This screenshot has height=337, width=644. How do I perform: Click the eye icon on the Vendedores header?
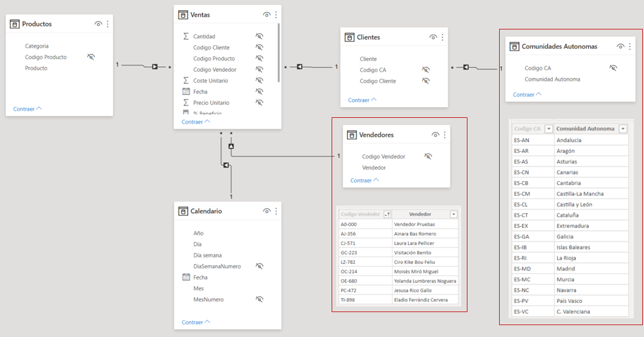pos(435,134)
